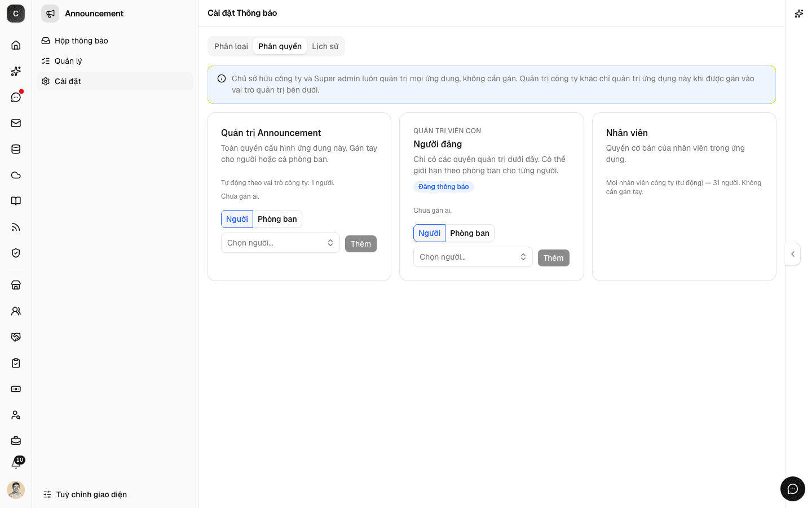The width and height of the screenshot is (812, 508).
Task: Open the database icon in the rail
Action: (16, 149)
